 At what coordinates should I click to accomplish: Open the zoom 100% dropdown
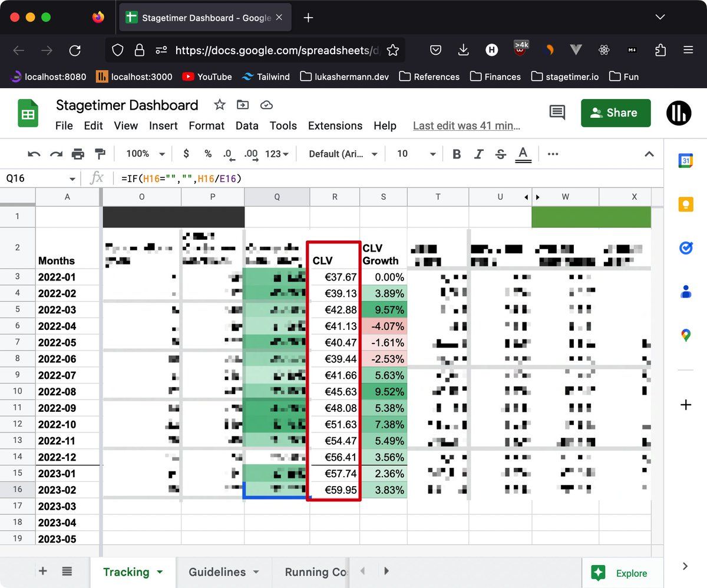146,154
